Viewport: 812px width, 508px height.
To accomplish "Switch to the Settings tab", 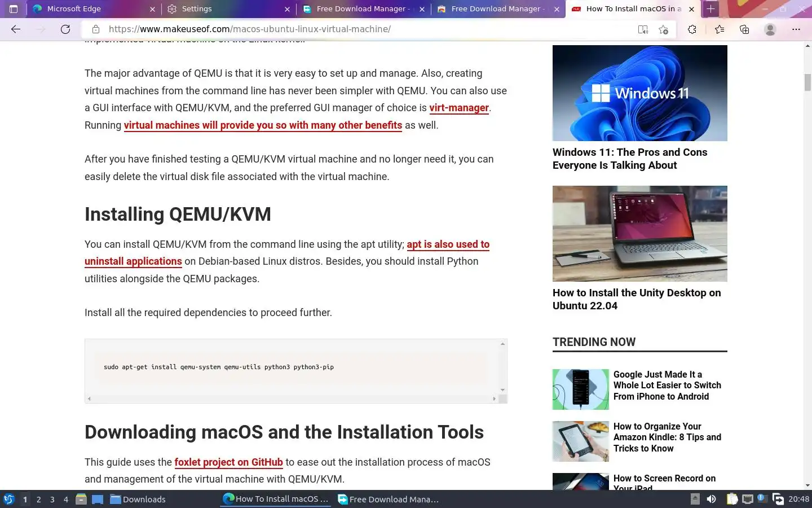I will 229,9.
